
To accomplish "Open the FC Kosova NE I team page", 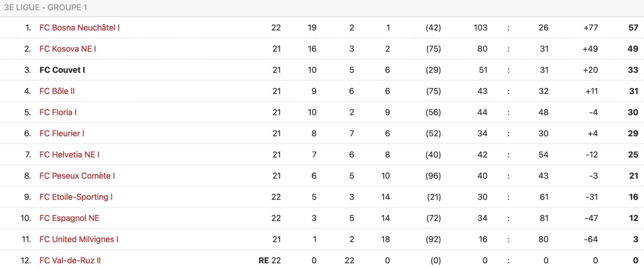I will [68, 49].
